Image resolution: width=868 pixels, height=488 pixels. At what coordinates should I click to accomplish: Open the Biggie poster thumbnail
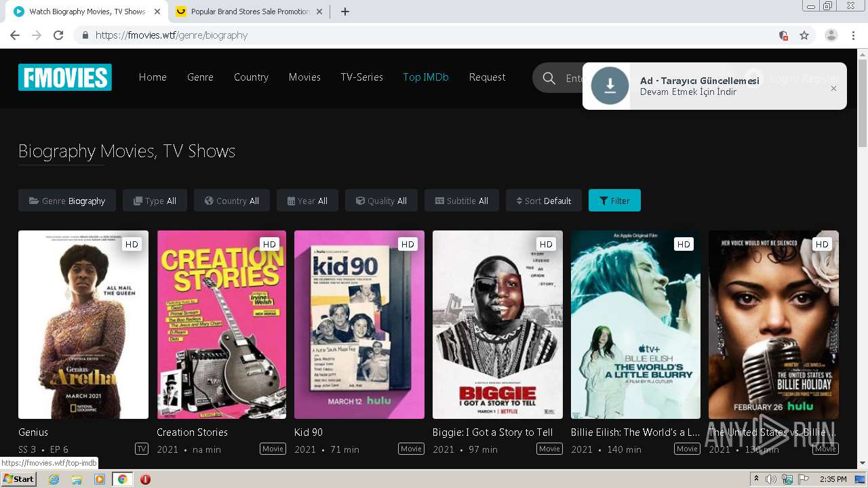pyautogui.click(x=498, y=325)
